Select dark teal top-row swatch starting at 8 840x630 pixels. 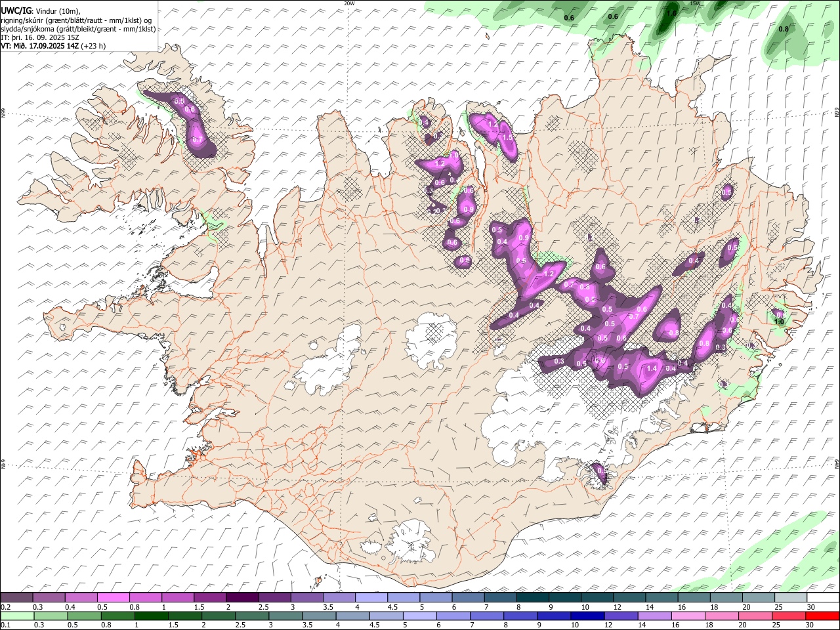coord(532,597)
